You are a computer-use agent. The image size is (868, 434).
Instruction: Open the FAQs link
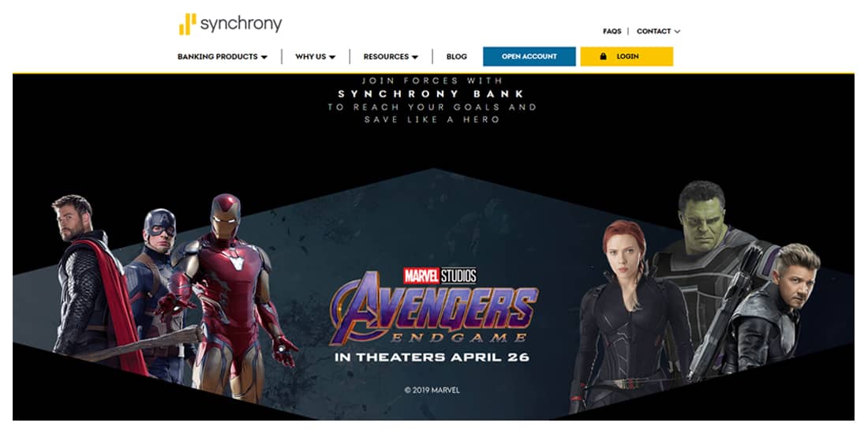[x=612, y=31]
